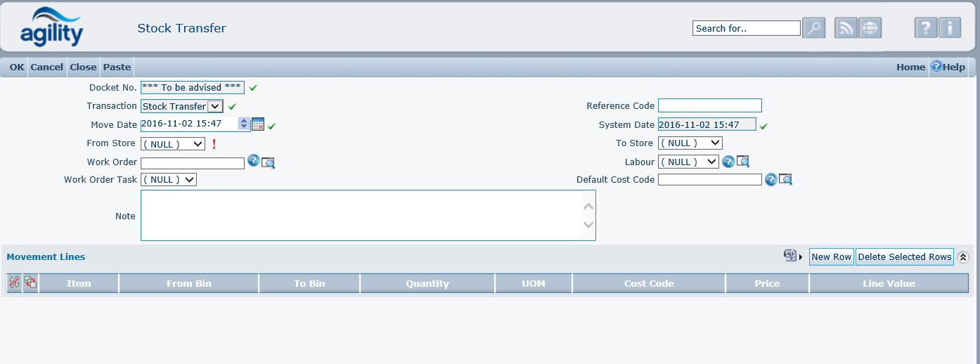Viewport: 980px width, 364px height.
Task: Open the Move Date calendar picker
Action: point(258,124)
